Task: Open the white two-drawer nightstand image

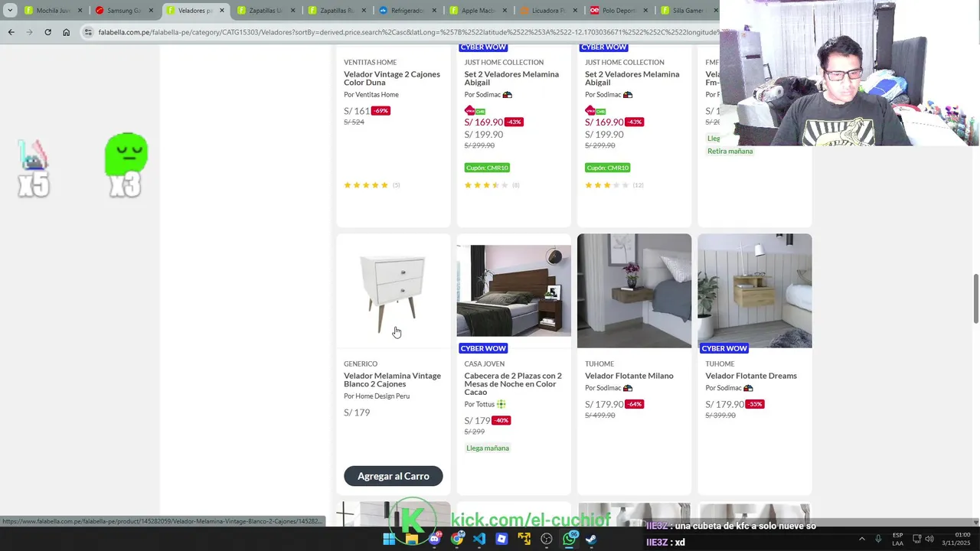Action: (x=394, y=291)
